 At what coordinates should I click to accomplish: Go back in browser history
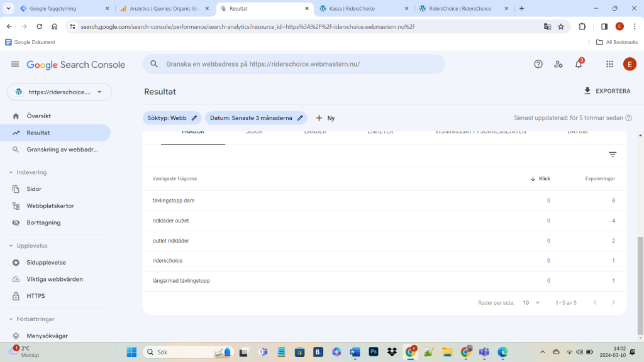coord(9,26)
